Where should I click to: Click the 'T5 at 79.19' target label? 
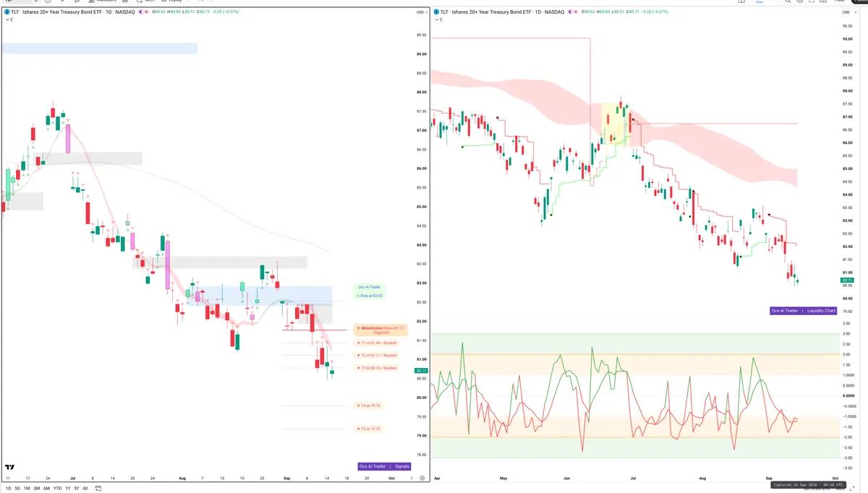click(x=369, y=429)
